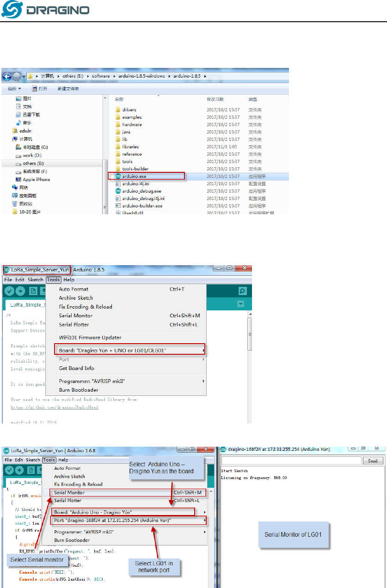Image resolution: width=387 pixels, height=588 pixels.
Task: Select 10-26 图片 folder in sidebar
Action: (x=26, y=212)
